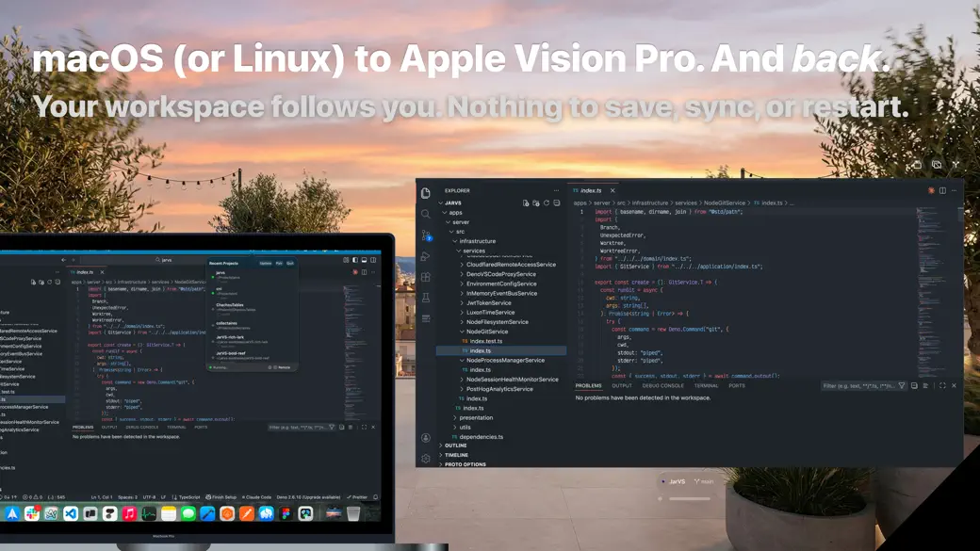Collapse all folders in JARVS explorer
Image resolution: width=980 pixels, height=551 pixels.
tap(556, 203)
